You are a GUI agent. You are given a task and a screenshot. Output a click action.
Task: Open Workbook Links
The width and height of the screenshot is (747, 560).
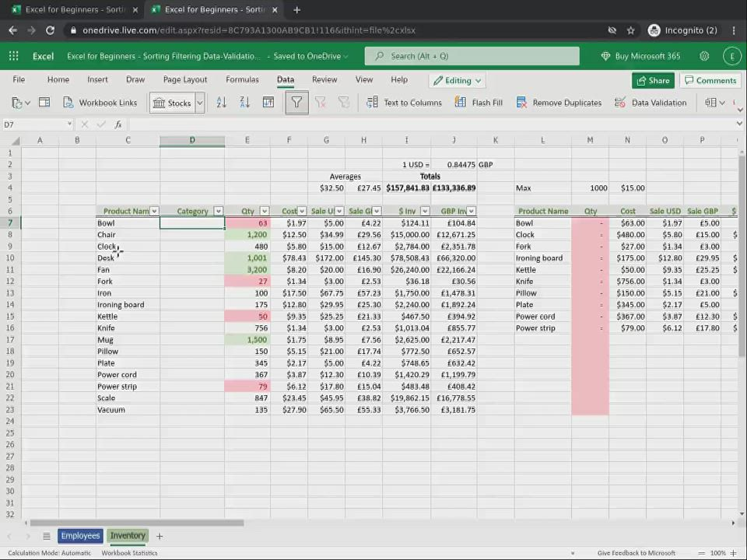click(x=100, y=103)
